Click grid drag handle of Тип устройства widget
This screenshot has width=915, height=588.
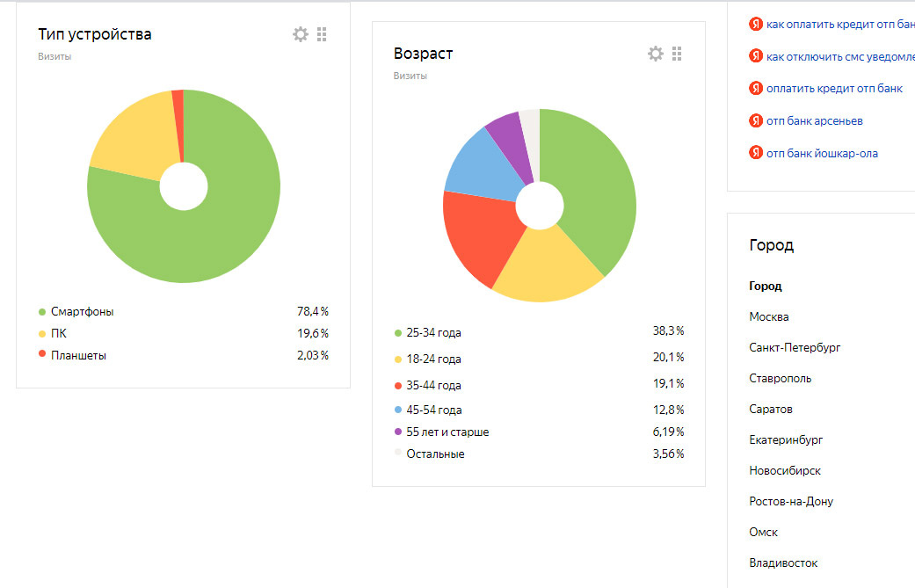(x=322, y=34)
